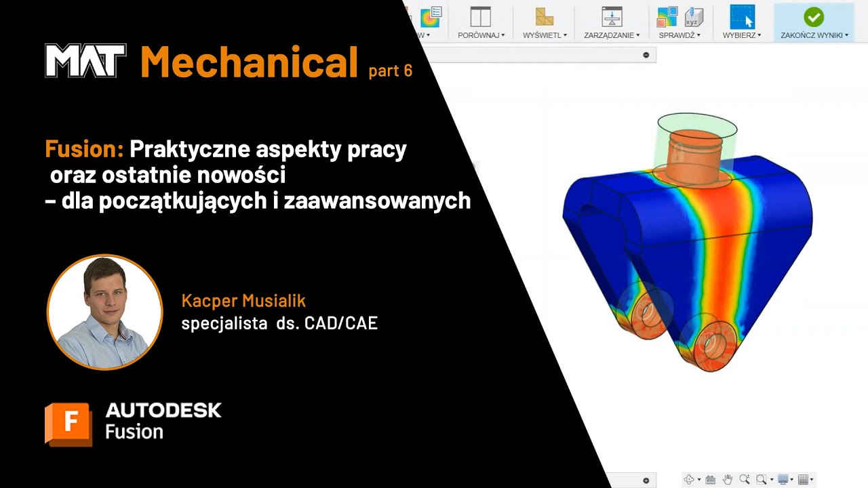Click the Grid and Snaps icon
868x488 pixels.
(x=803, y=479)
